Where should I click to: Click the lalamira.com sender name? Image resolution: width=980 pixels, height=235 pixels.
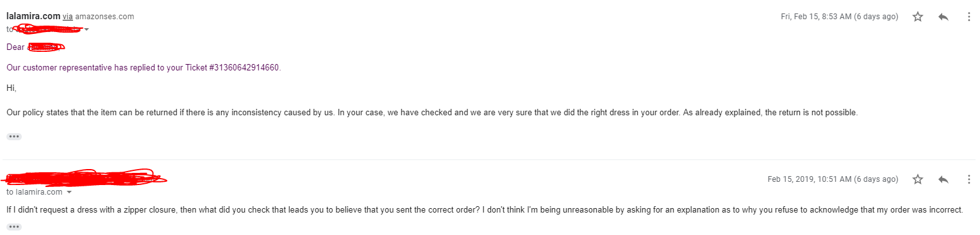tap(33, 16)
